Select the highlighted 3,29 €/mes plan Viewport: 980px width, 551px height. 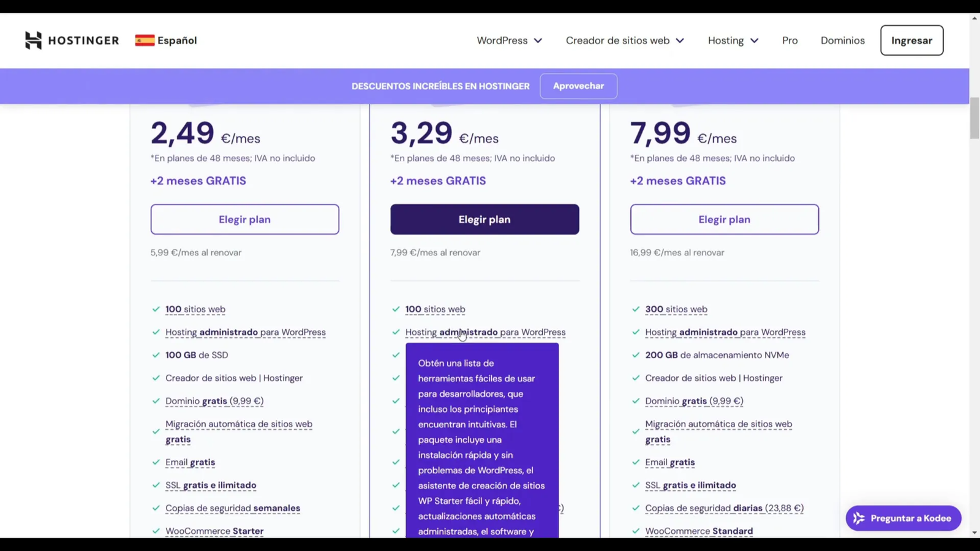484,219
